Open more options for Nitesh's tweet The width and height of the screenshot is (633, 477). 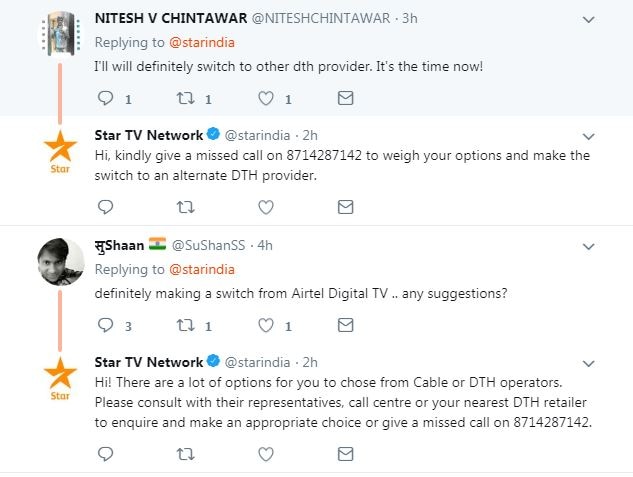coord(590,19)
